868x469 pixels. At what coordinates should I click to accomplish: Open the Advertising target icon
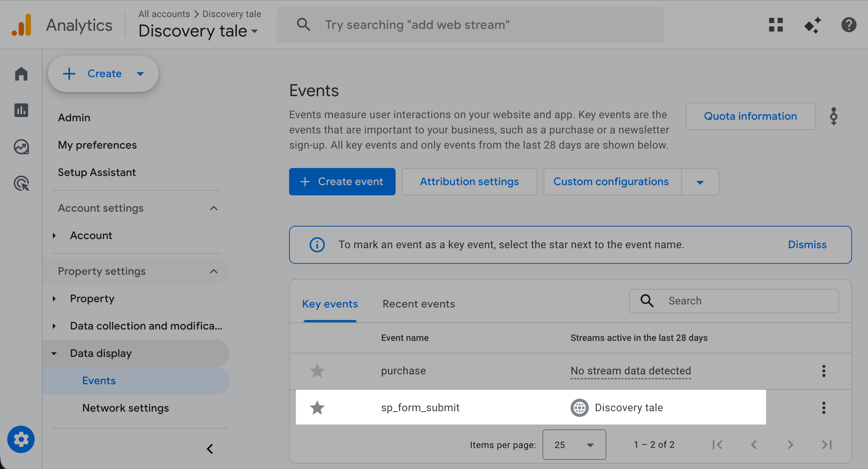tap(21, 184)
